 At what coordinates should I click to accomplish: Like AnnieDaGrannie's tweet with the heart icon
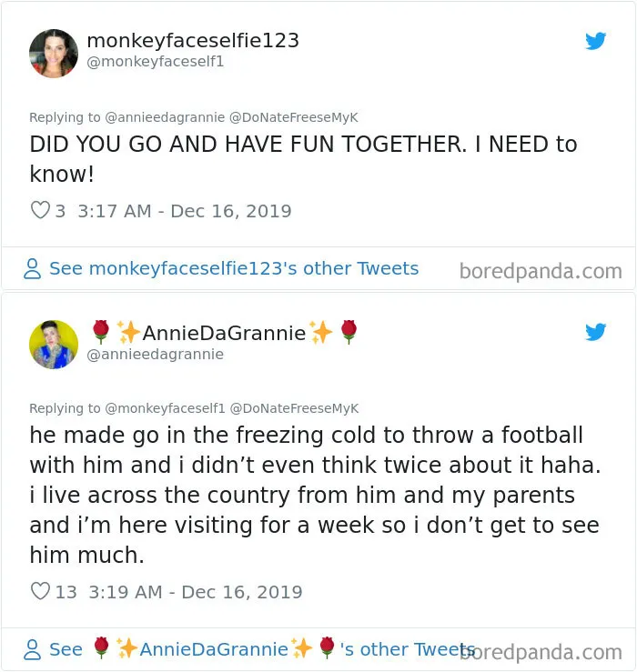pos(40,591)
